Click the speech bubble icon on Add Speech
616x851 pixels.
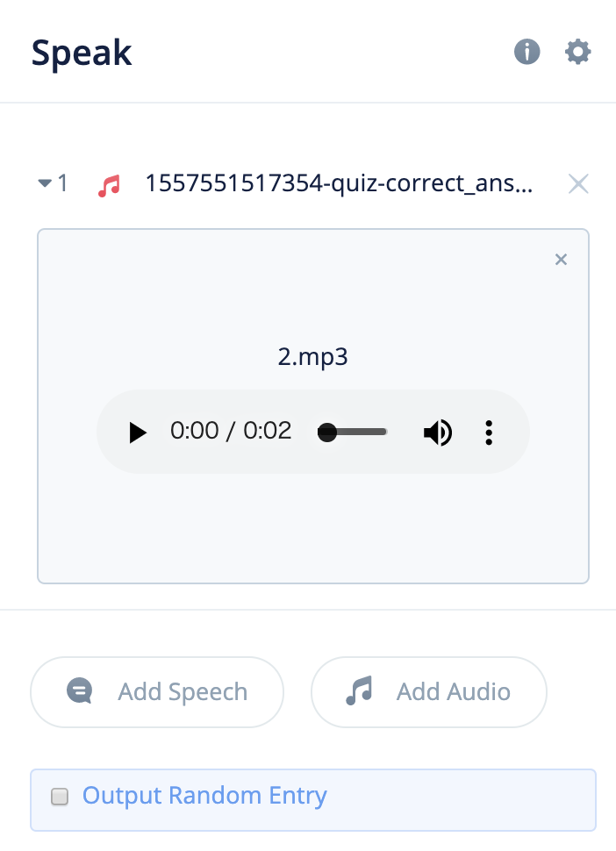tap(80, 691)
